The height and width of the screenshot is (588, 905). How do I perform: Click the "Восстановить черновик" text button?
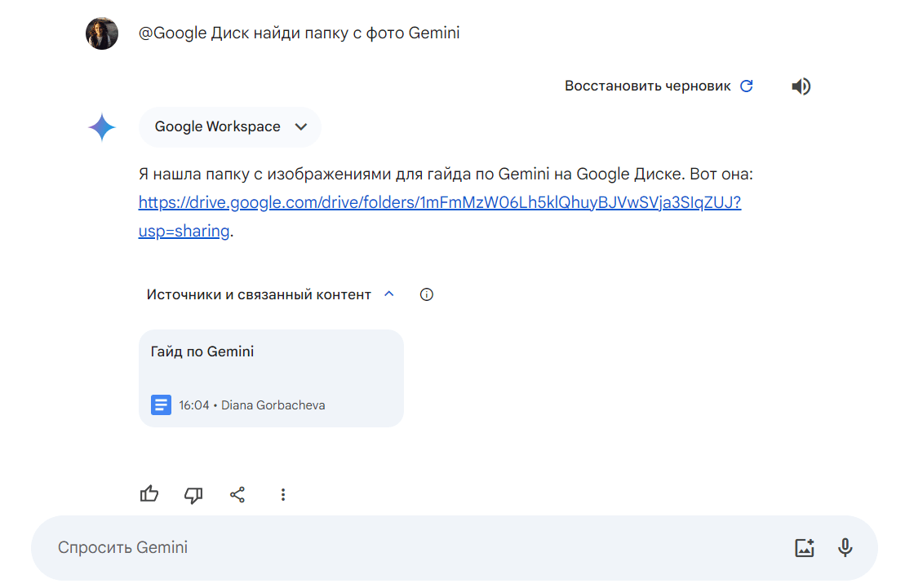point(647,86)
